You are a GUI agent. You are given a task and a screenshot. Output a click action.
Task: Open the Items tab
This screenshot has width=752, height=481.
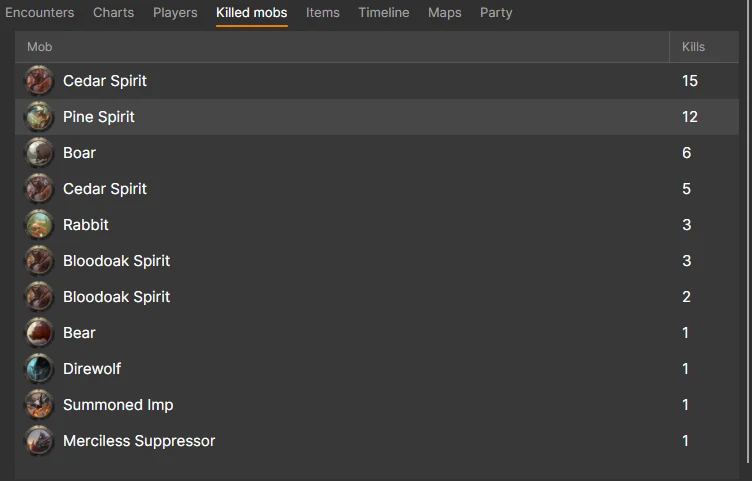(x=323, y=12)
